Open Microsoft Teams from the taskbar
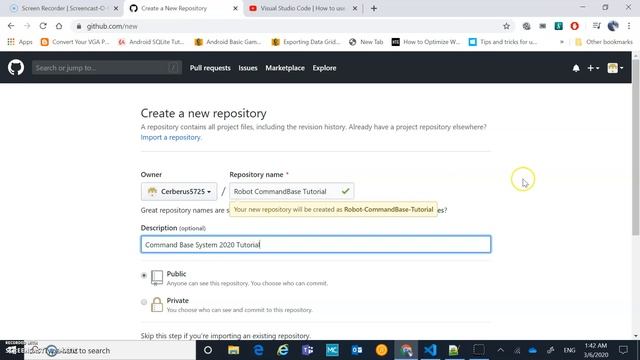This screenshot has height=360, width=640. pyautogui.click(x=307, y=350)
